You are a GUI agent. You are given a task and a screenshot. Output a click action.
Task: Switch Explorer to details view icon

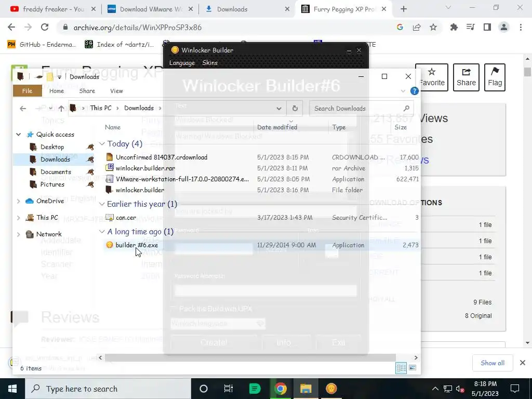click(x=401, y=368)
